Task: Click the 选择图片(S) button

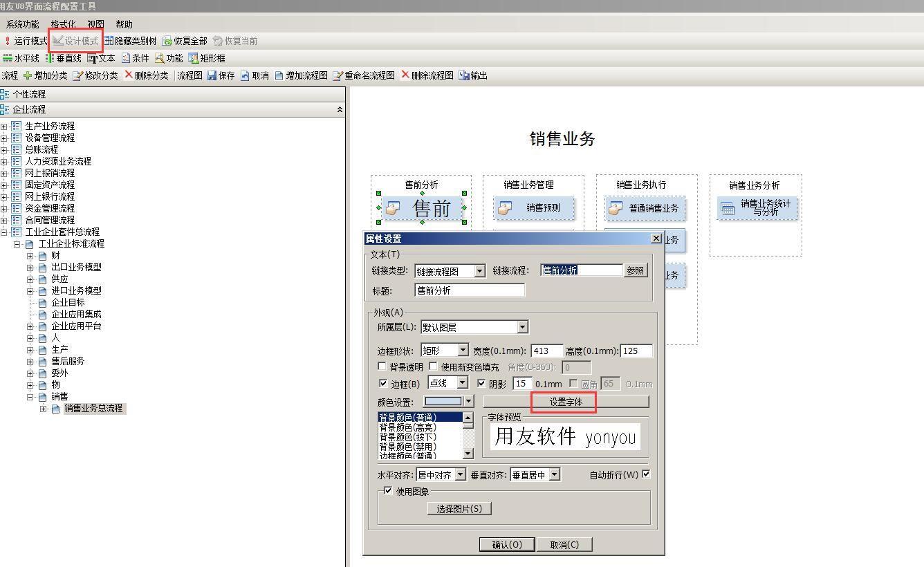Action: pyautogui.click(x=459, y=509)
